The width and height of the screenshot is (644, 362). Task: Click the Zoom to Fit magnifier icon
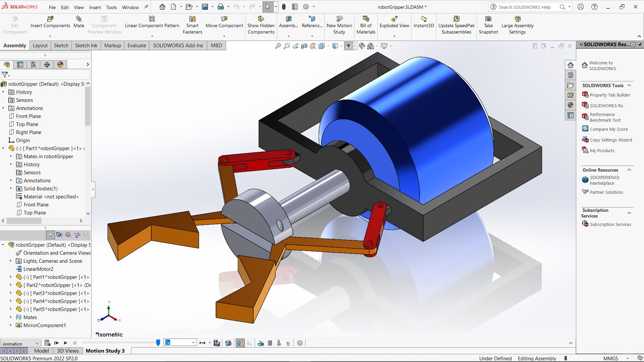click(278, 46)
